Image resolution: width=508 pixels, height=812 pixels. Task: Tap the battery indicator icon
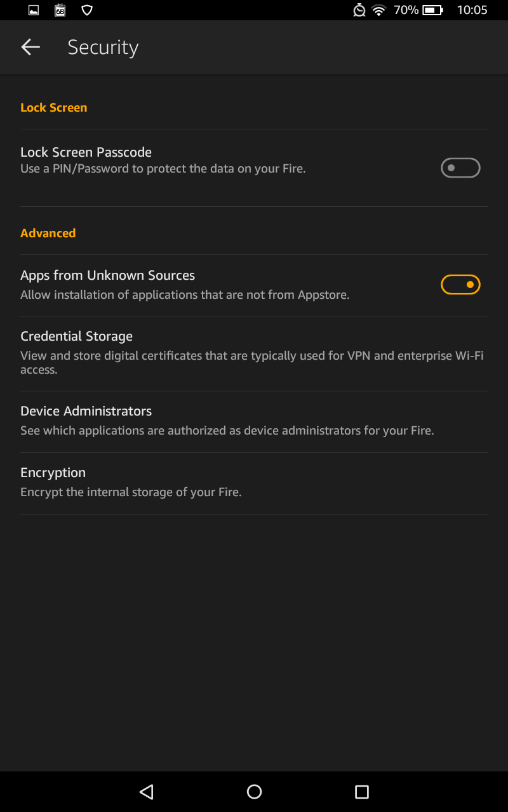point(432,10)
